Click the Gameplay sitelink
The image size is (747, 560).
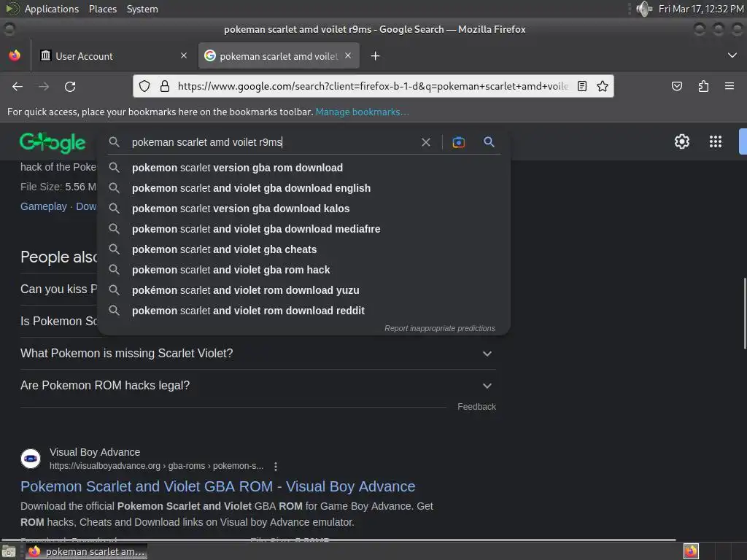43,206
